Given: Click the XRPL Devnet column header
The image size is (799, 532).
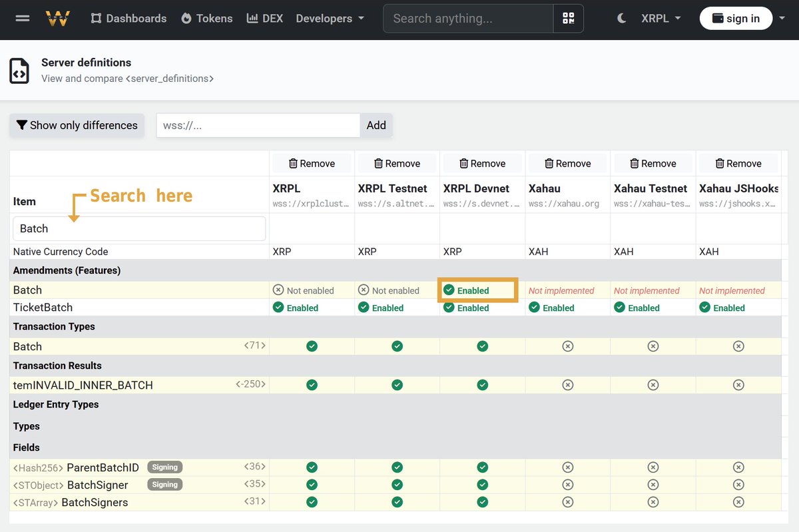Looking at the screenshot, I should 476,188.
